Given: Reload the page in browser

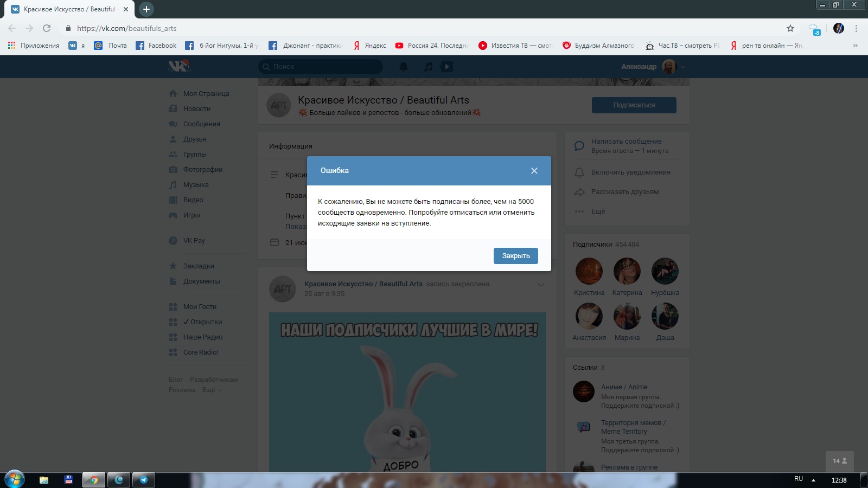Looking at the screenshot, I should pyautogui.click(x=47, y=28).
